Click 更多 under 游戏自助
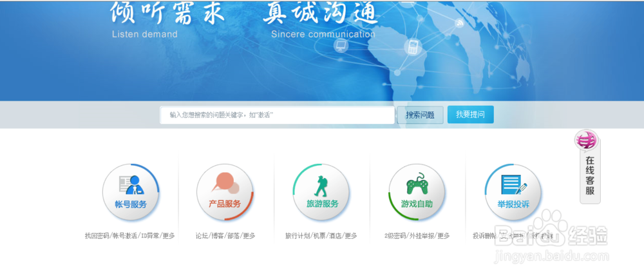This screenshot has width=644, height=278. pyautogui.click(x=443, y=236)
